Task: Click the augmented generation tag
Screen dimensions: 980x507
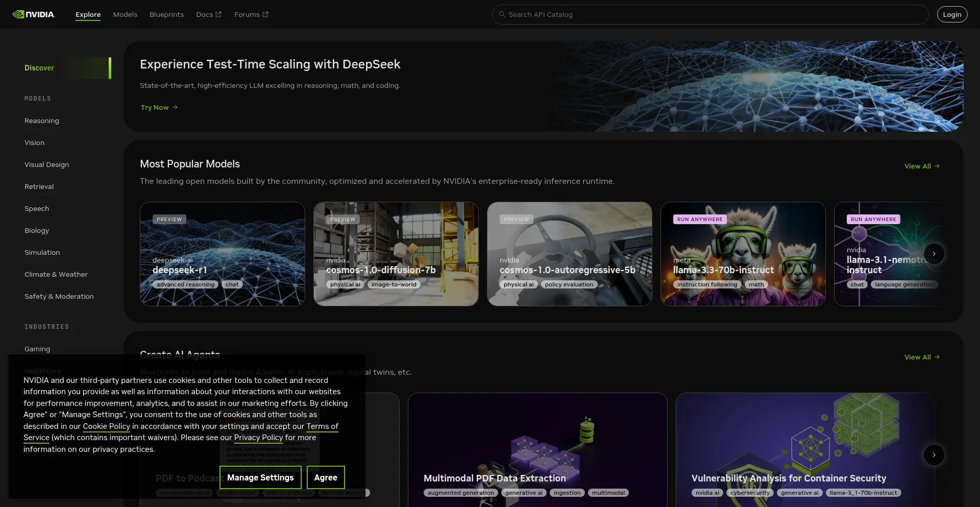Action: 460,493
